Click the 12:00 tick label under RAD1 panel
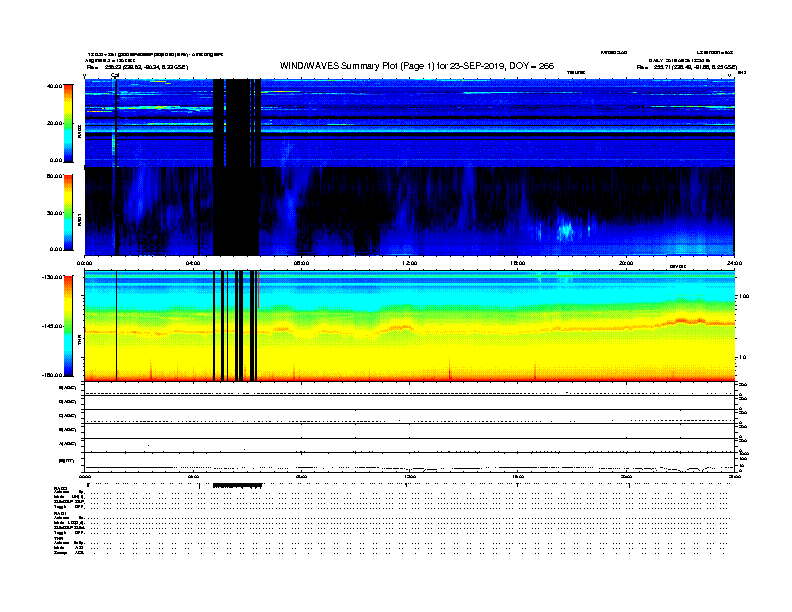This screenshot has height=612, width=792. [x=410, y=263]
